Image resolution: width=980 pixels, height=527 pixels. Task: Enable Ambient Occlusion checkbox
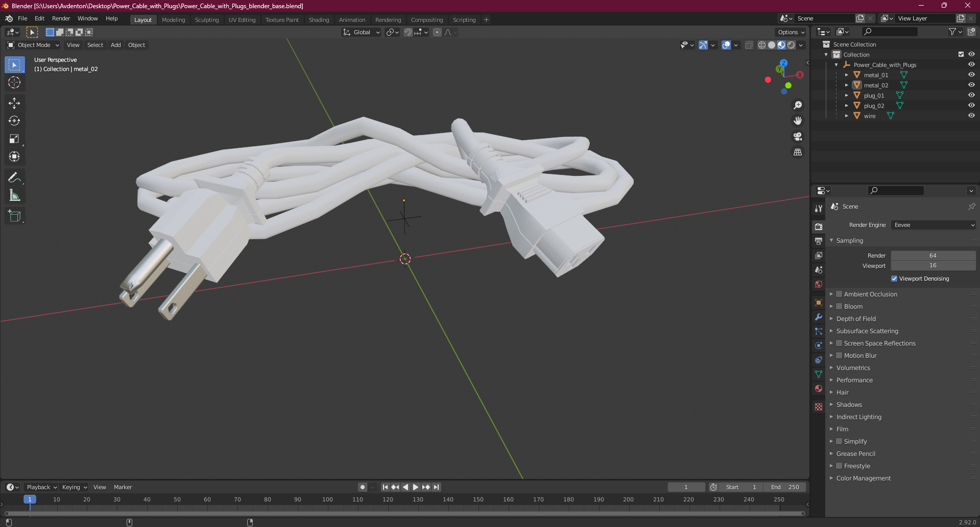click(839, 294)
